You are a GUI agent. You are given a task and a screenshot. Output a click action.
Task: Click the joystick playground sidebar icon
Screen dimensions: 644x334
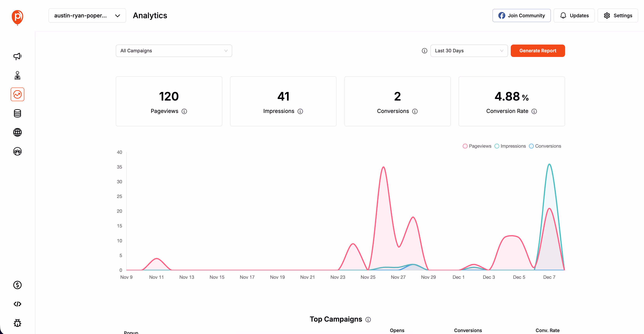coord(17,75)
